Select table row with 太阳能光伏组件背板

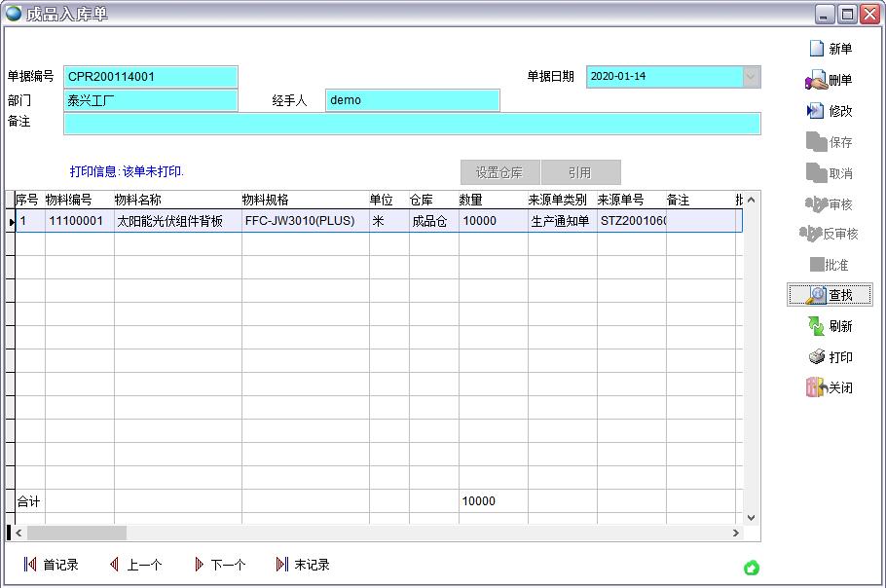(177, 221)
